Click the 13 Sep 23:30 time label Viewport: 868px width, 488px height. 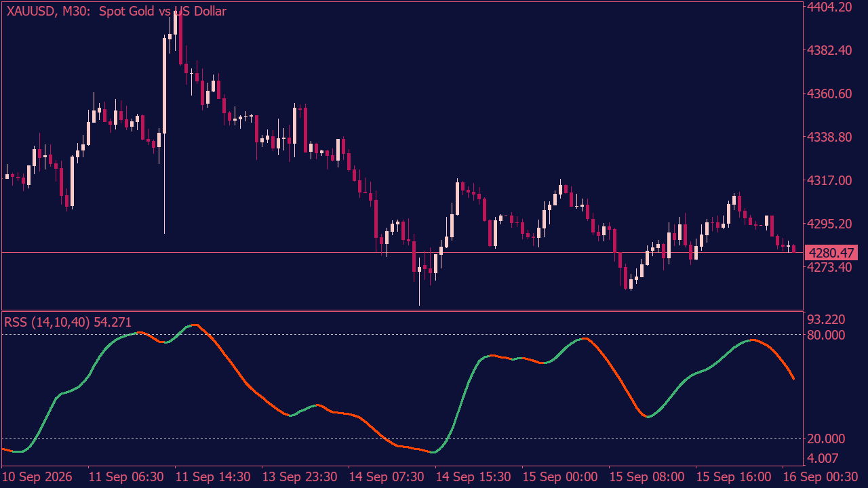click(x=300, y=476)
